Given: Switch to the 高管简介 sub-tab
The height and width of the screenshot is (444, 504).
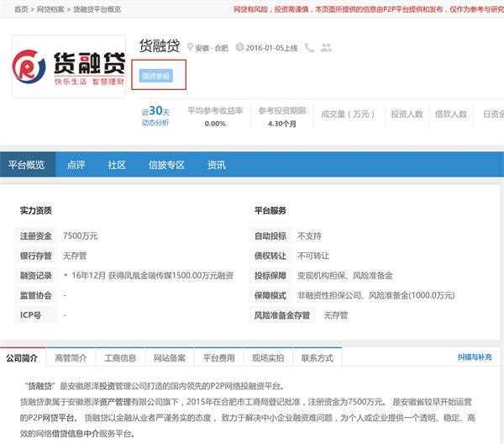Looking at the screenshot, I should coord(71,357).
